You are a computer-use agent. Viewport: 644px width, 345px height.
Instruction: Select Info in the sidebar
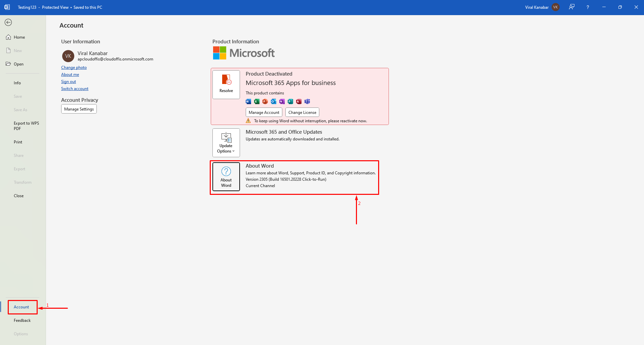17,83
